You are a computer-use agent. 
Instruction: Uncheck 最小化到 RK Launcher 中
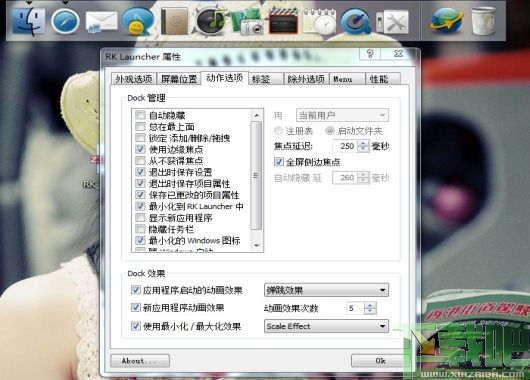[140, 206]
